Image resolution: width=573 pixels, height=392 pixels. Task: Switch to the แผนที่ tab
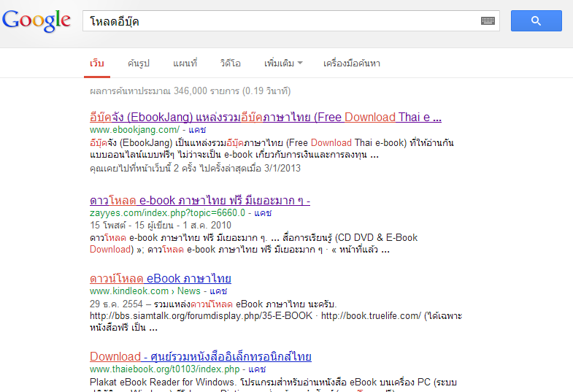coord(185,64)
